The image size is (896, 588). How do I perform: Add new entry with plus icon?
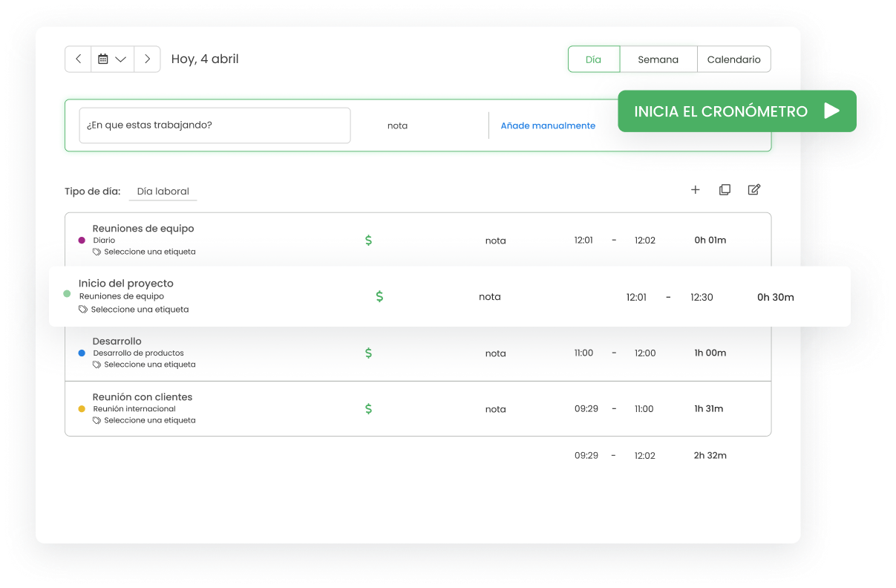[x=696, y=190]
